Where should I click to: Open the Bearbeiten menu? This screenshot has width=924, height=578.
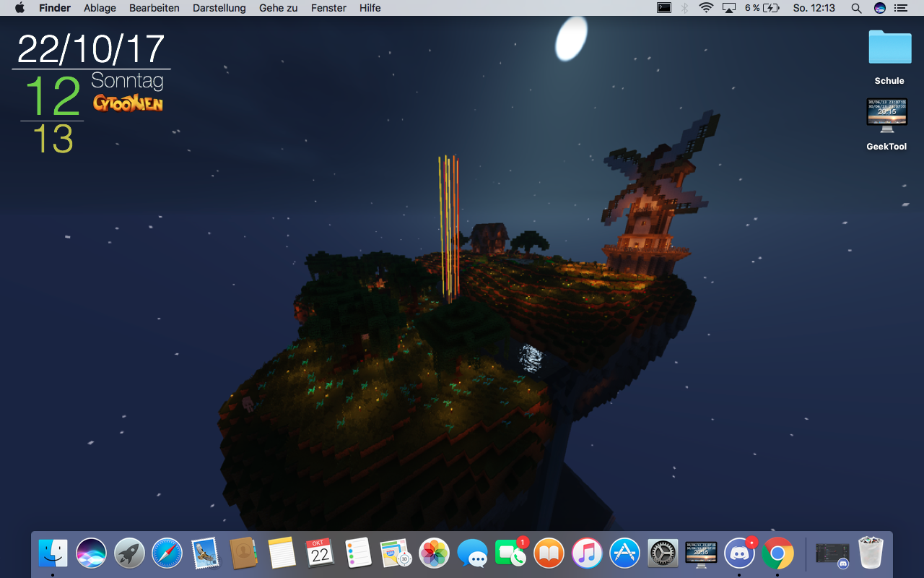tap(154, 8)
